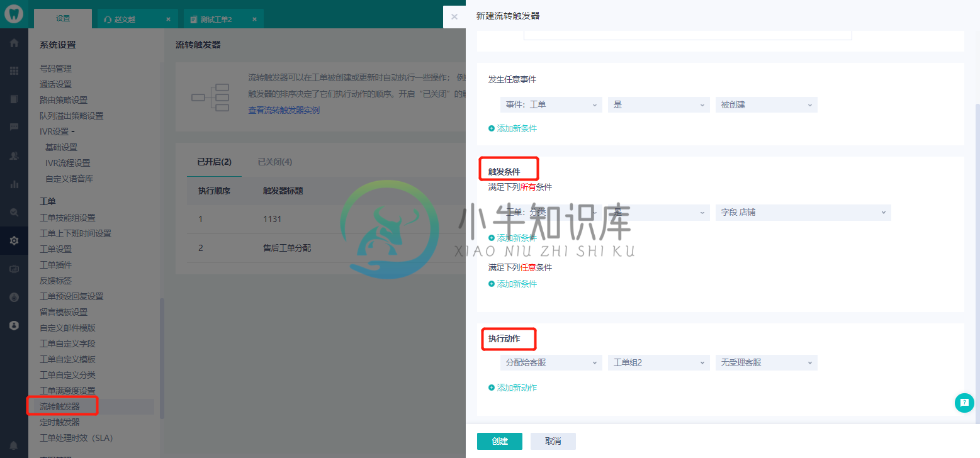The image size is (980, 458).
Task: Click the 添加新动作 link
Action: [x=513, y=388]
